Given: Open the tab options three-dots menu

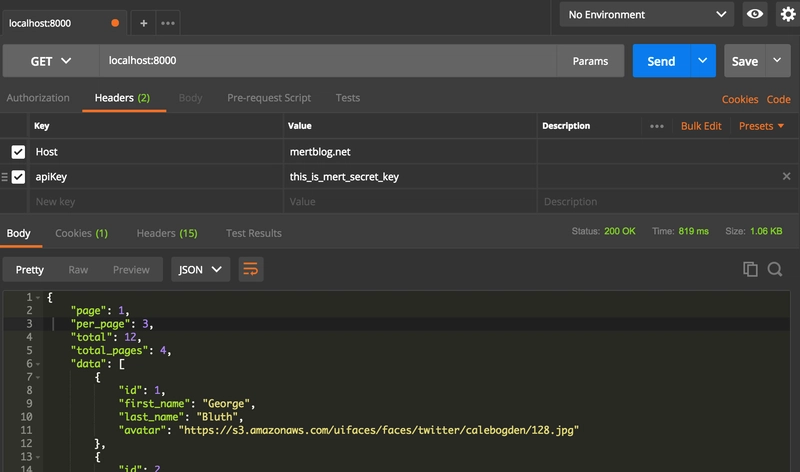Looking at the screenshot, I should click(168, 22).
